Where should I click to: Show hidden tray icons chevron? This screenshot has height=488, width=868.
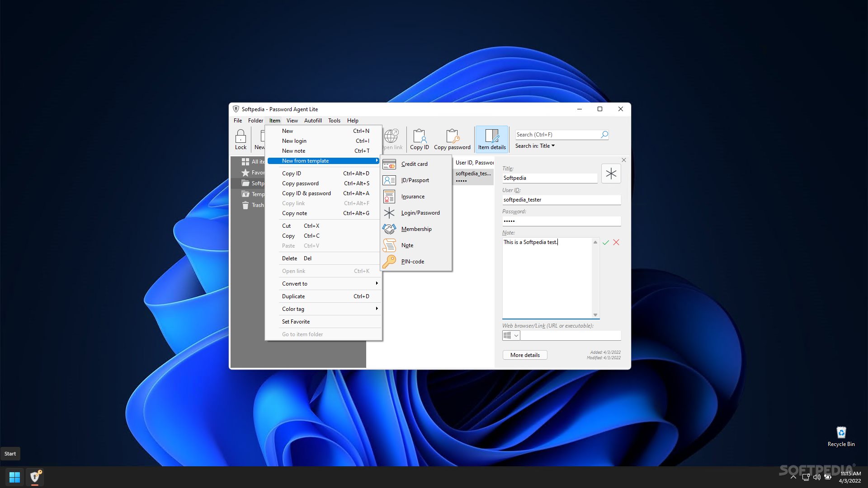point(793,477)
